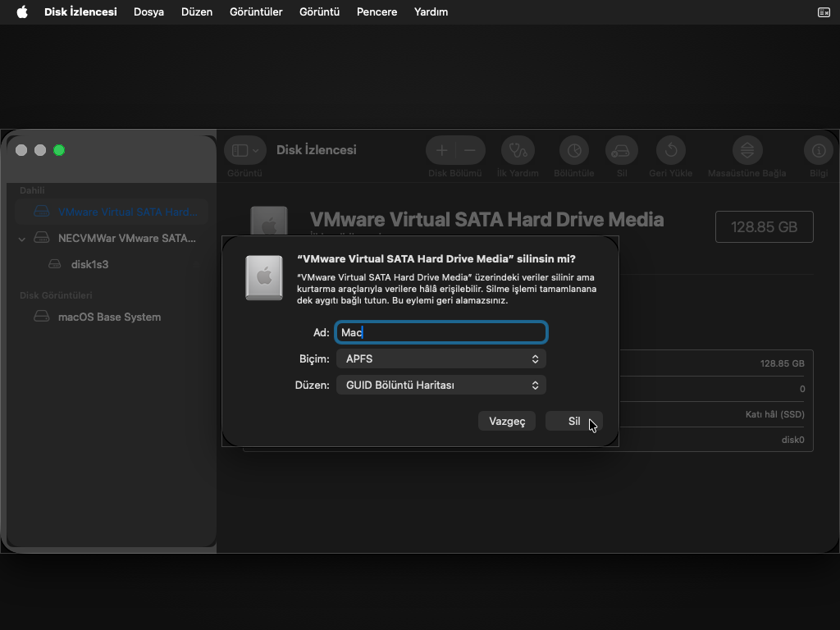Open the sidebar Görüntü view dropdown

pyautogui.click(x=245, y=151)
